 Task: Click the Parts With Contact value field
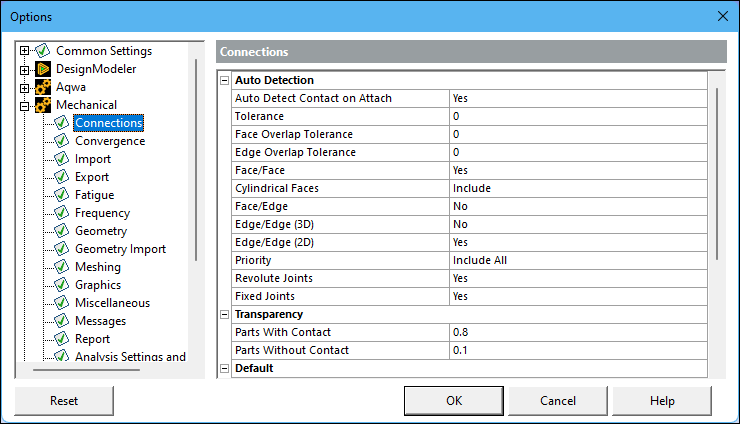(x=576, y=332)
